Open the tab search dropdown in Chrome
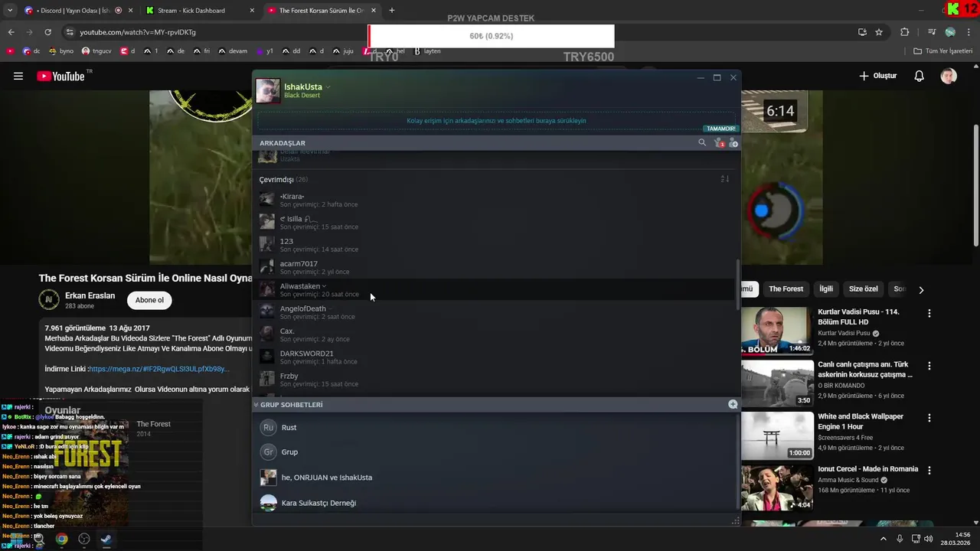The image size is (980, 551). (9, 11)
